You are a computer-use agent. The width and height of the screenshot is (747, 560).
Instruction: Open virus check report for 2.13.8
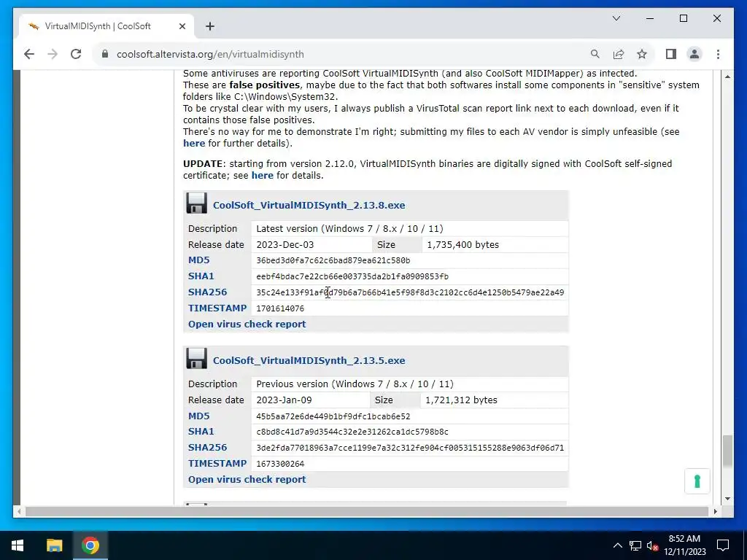247,324
